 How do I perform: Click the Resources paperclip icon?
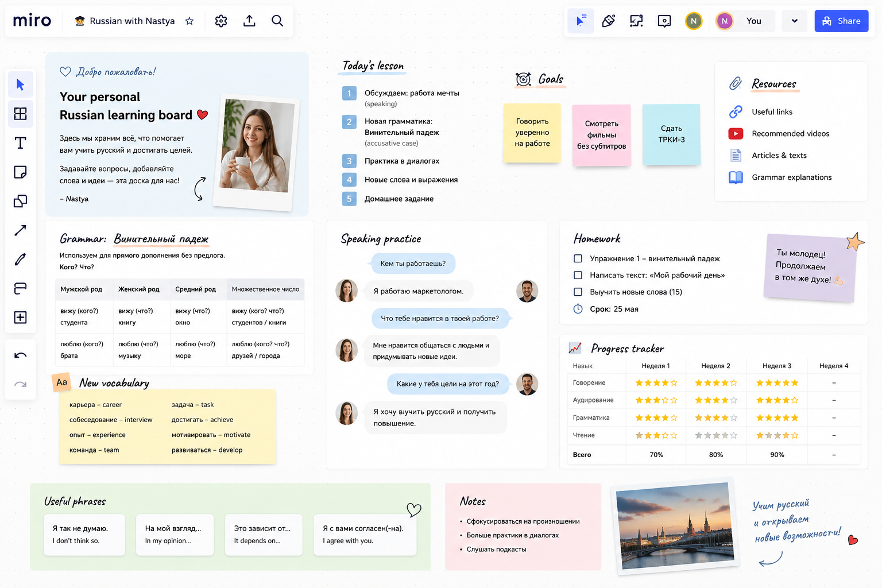click(x=736, y=84)
